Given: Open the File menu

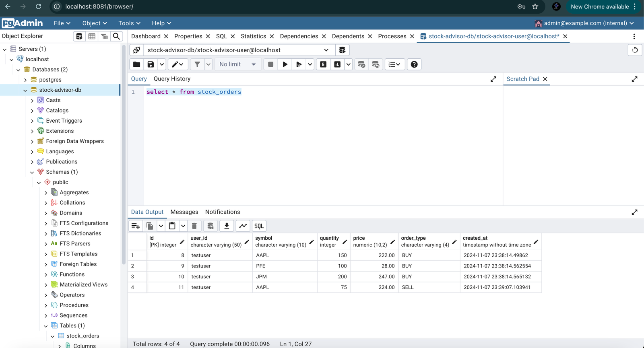Looking at the screenshot, I should [x=62, y=23].
